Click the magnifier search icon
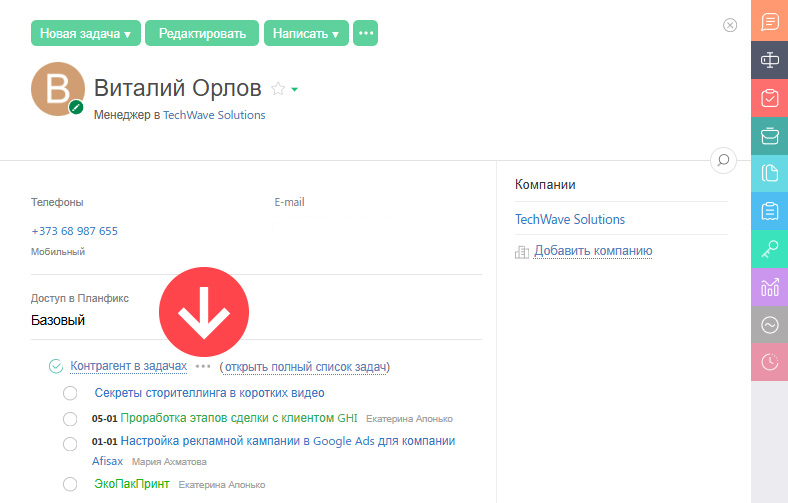The width and height of the screenshot is (788, 503). [x=723, y=160]
